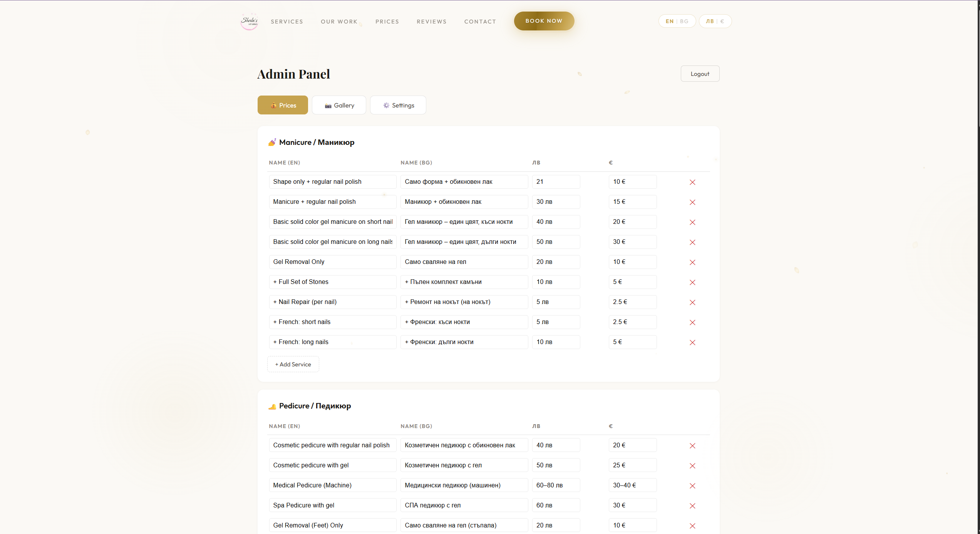
Task: Open the Gallery admin tab
Action: 339,105
